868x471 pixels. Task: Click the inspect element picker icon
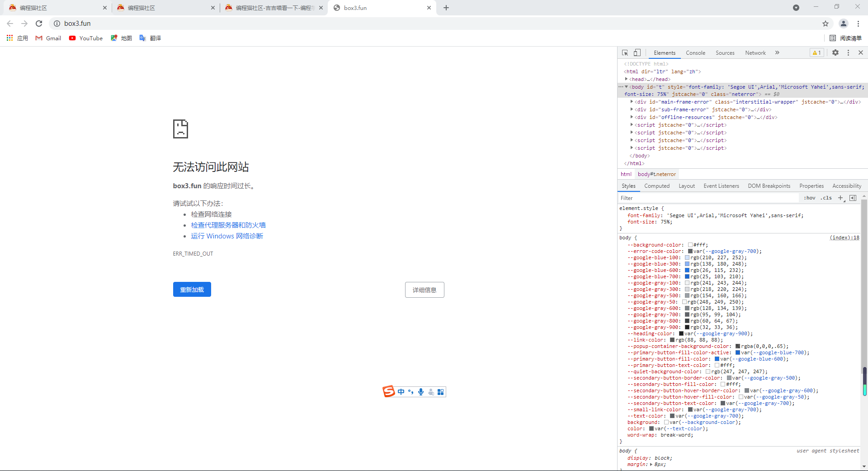tap(625, 53)
